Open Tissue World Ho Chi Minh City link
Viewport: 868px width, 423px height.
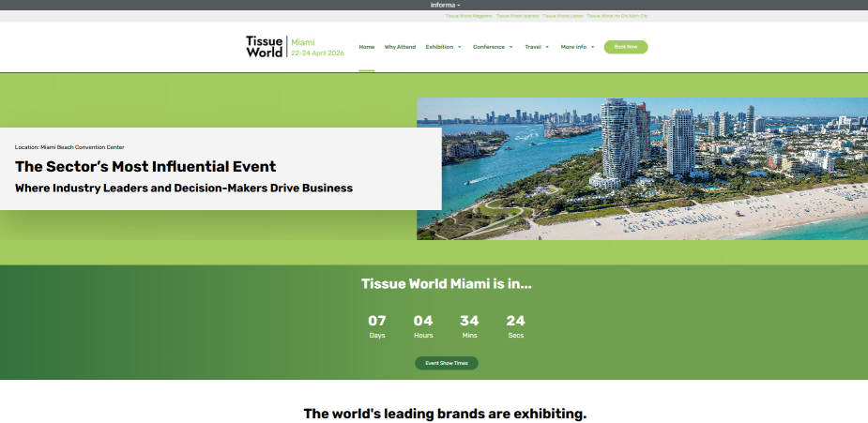click(x=617, y=16)
